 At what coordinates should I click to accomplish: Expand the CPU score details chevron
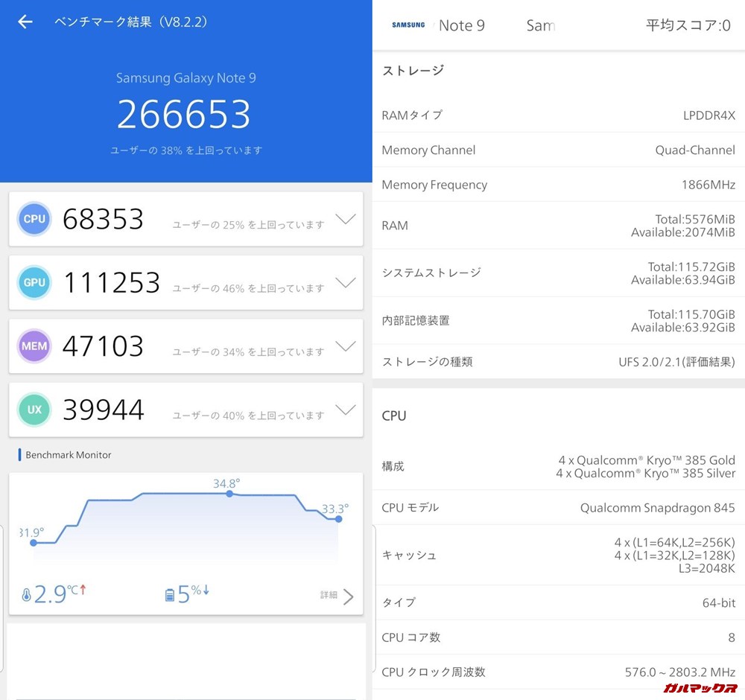(346, 219)
